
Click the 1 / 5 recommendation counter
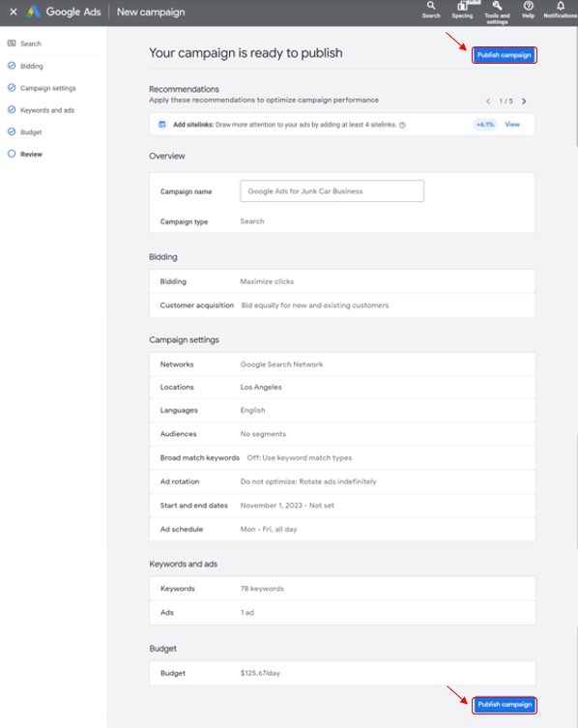coord(506,102)
